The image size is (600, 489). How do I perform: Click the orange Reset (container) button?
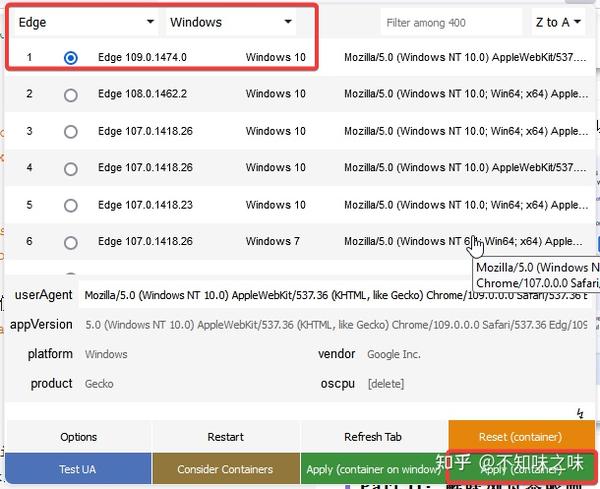pyautogui.click(x=522, y=436)
